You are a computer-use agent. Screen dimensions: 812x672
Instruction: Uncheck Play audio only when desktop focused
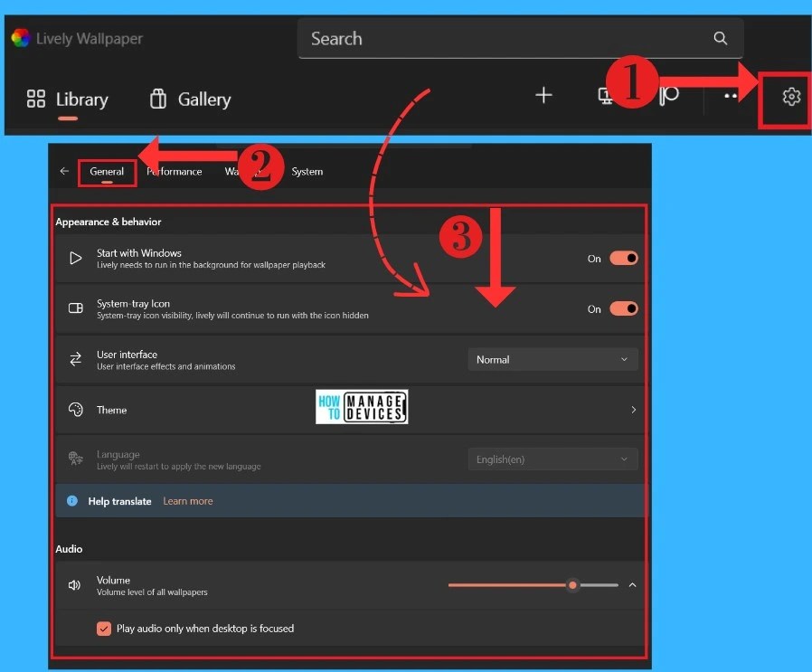click(104, 629)
